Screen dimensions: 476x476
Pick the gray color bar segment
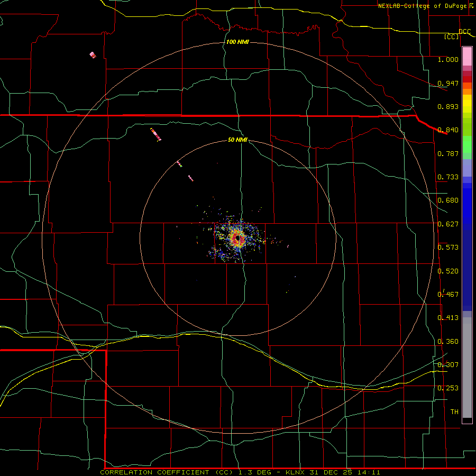[467, 368]
